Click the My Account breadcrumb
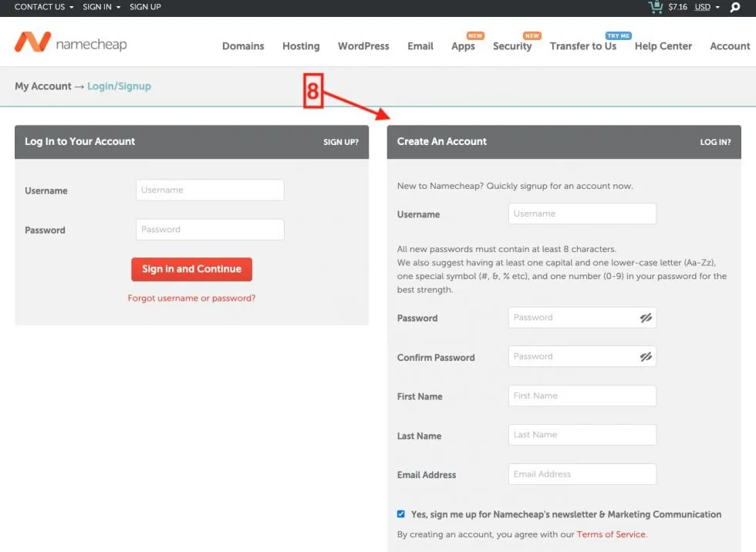The height and width of the screenshot is (552, 756). point(43,86)
